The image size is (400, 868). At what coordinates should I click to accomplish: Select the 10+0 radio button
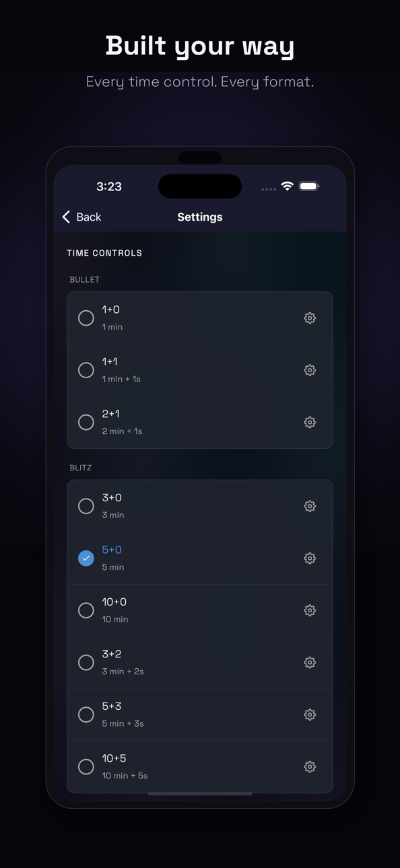pos(86,610)
